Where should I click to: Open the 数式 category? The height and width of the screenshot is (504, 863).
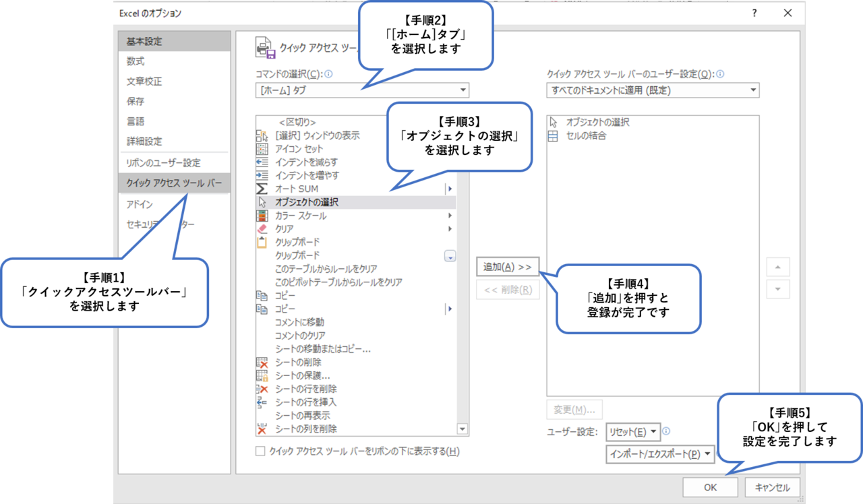pos(174,61)
